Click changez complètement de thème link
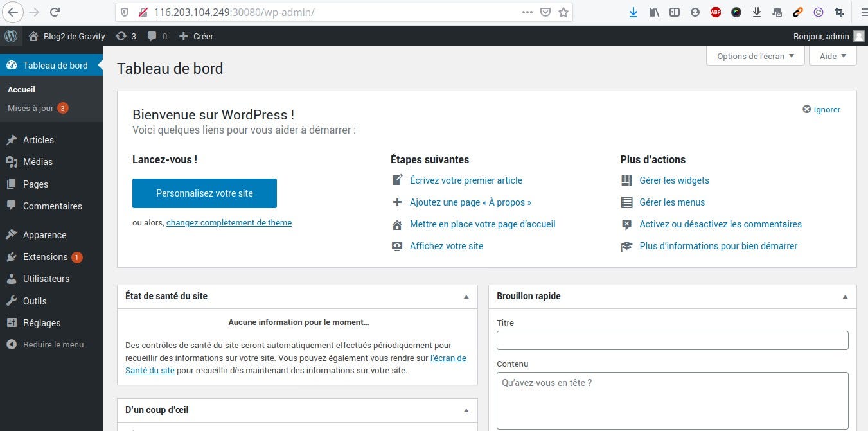The height and width of the screenshot is (431, 868). point(229,223)
